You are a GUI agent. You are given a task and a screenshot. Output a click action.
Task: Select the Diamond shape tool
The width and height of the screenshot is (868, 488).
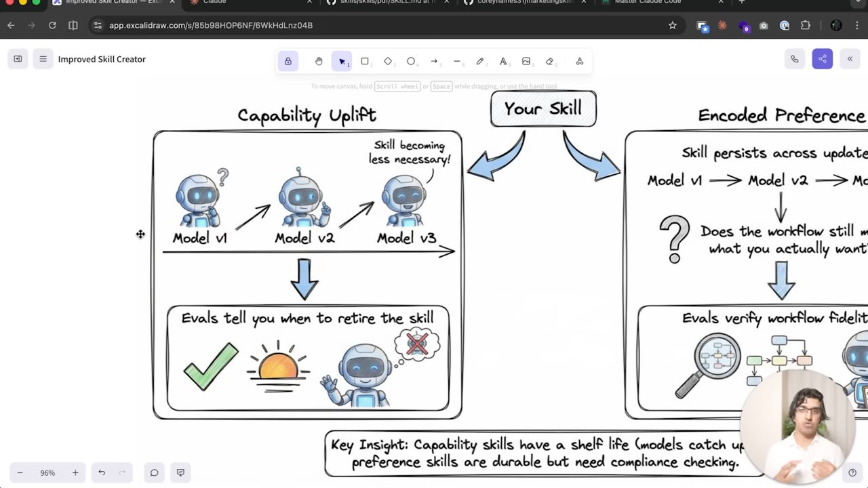[388, 61]
